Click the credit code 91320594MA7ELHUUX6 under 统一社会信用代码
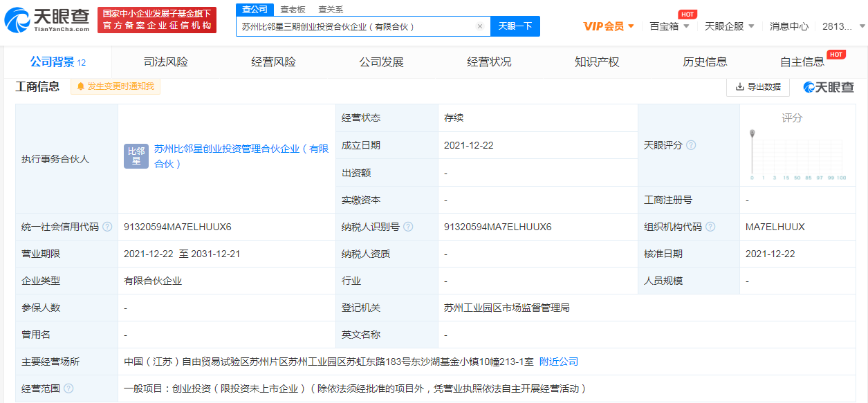This screenshot has width=868, height=403. [x=178, y=227]
